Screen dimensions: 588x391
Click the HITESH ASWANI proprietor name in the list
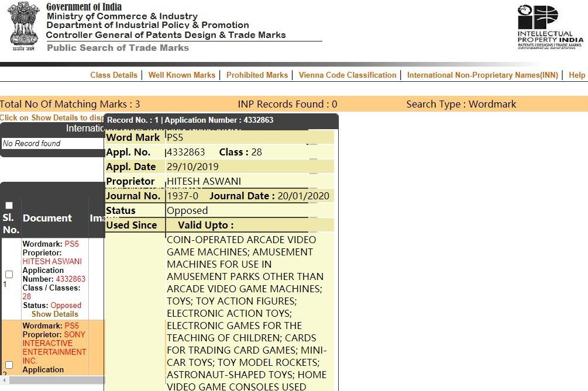coord(52,261)
